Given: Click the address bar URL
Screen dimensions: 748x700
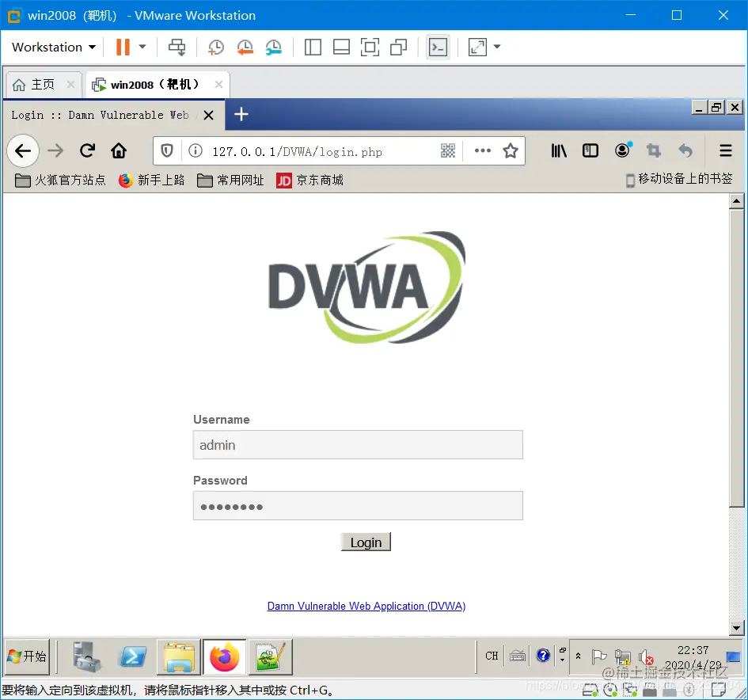Looking at the screenshot, I should click(x=297, y=152).
